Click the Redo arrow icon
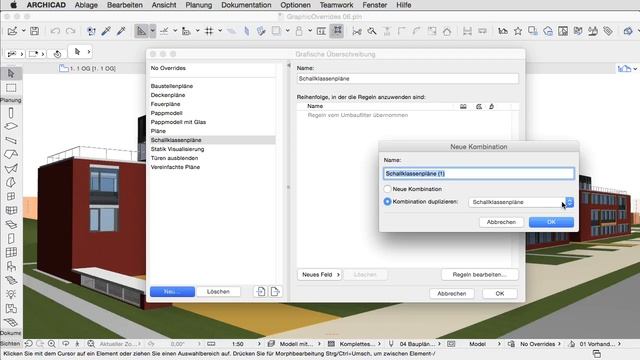This screenshot has height=360, width=640. click(x=71, y=31)
